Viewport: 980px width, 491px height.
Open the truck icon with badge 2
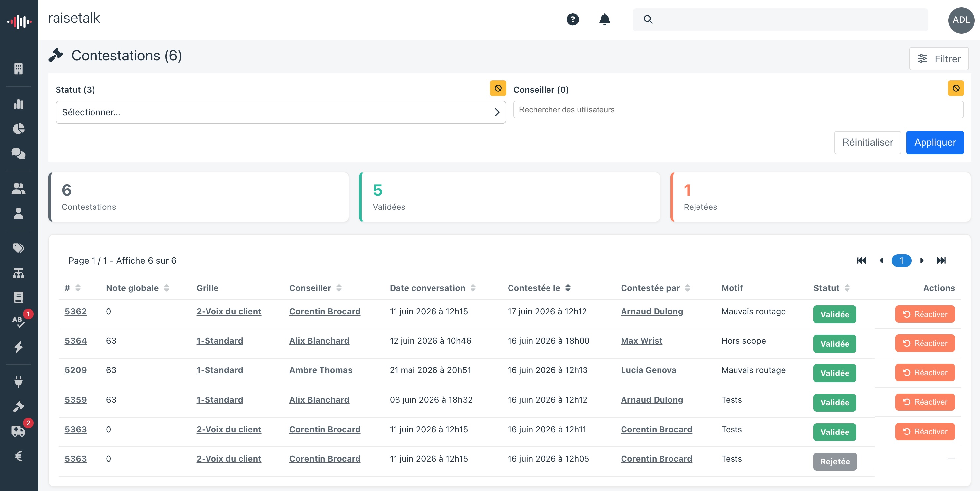[x=18, y=431]
